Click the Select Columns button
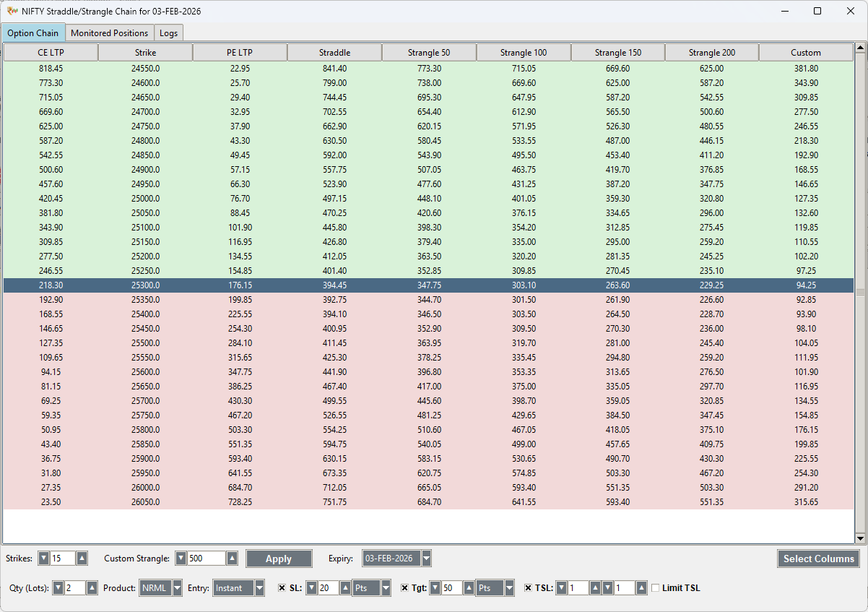 click(x=818, y=559)
